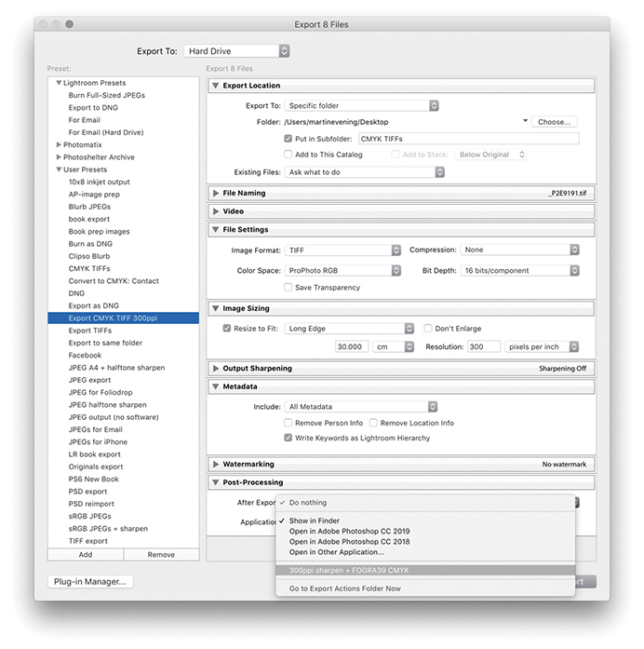
Task: Select 300ppi sharpen + FOGRA39 CMYK option
Action: click(349, 570)
